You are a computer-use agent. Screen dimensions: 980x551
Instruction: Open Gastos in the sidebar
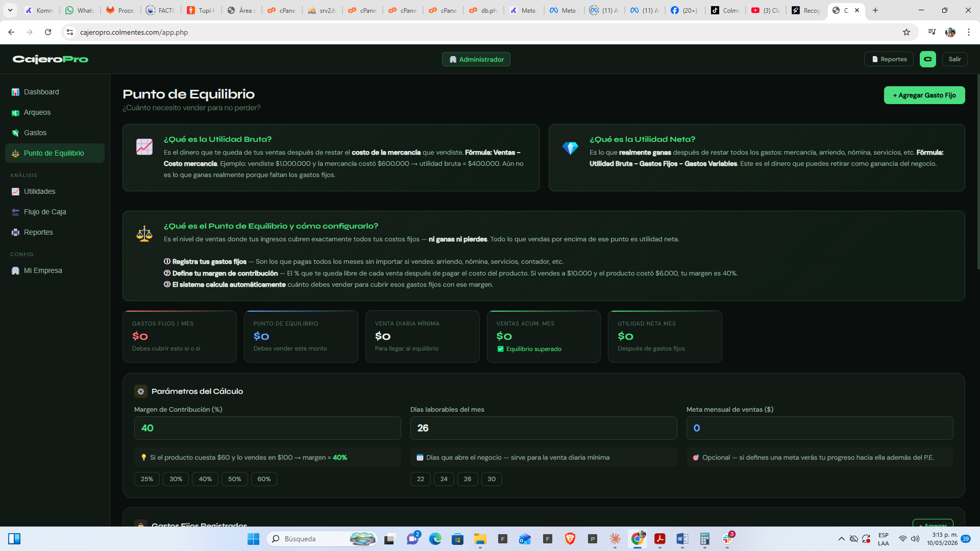[x=35, y=133]
